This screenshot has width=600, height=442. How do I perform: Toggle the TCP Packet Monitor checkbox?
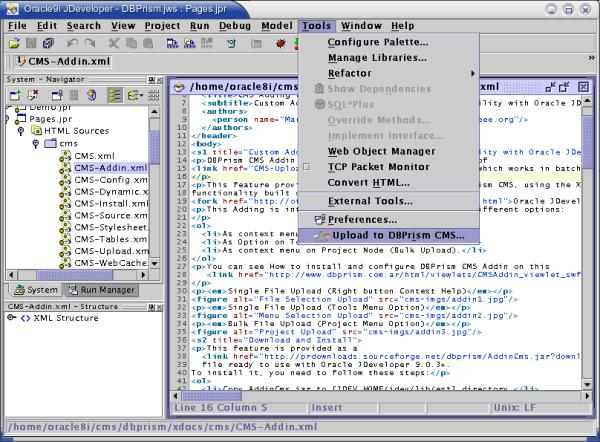point(307,167)
